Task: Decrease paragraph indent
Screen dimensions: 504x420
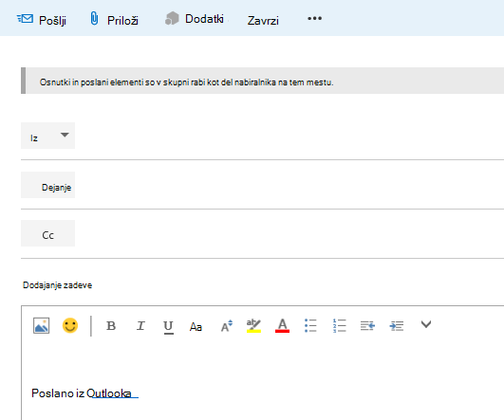Action: point(367,326)
